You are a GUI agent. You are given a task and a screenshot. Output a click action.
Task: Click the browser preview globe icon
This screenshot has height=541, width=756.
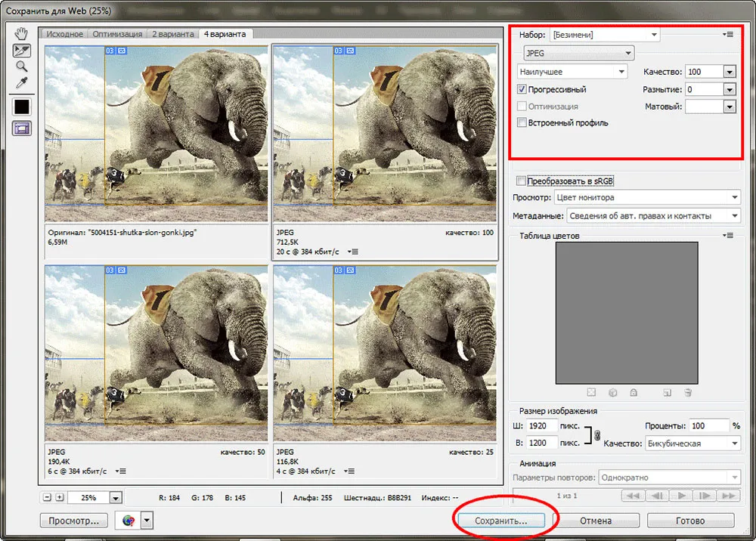point(129,521)
